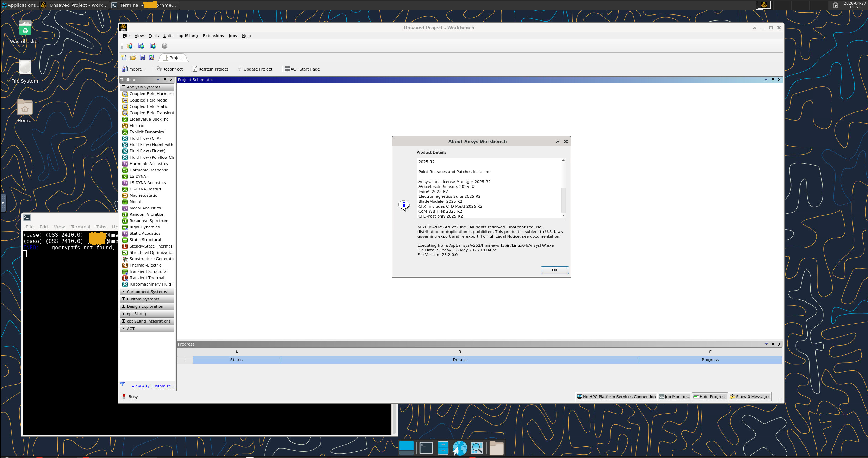Open the Wastebasket desktop icon
This screenshot has height=458, width=868.
(x=25, y=32)
